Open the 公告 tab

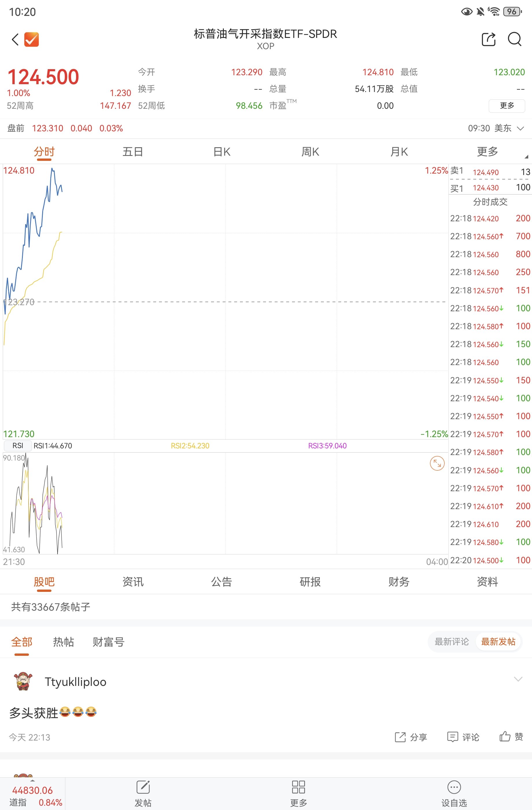click(222, 582)
